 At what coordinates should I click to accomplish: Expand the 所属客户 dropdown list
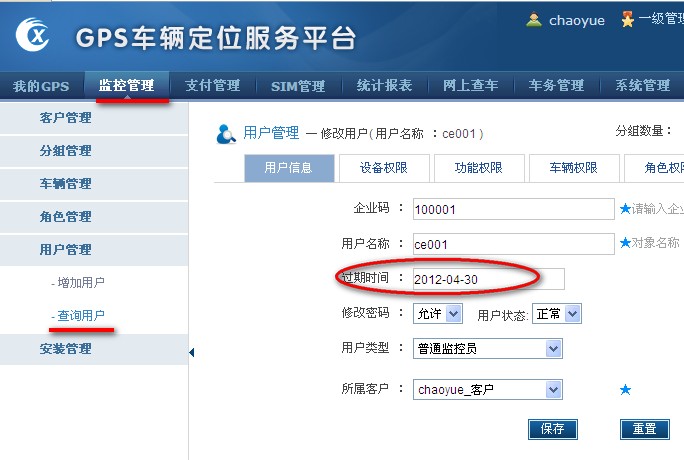553,389
